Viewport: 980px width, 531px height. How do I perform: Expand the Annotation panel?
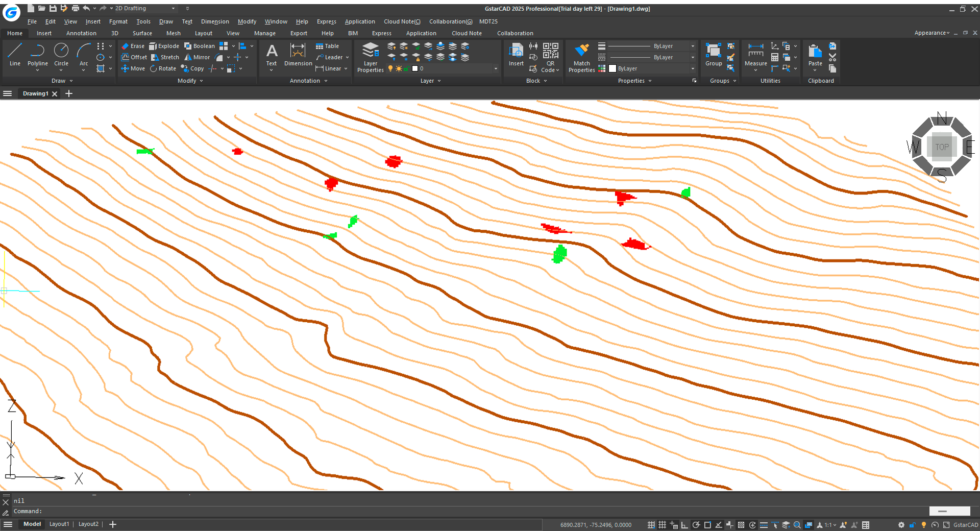click(x=308, y=81)
